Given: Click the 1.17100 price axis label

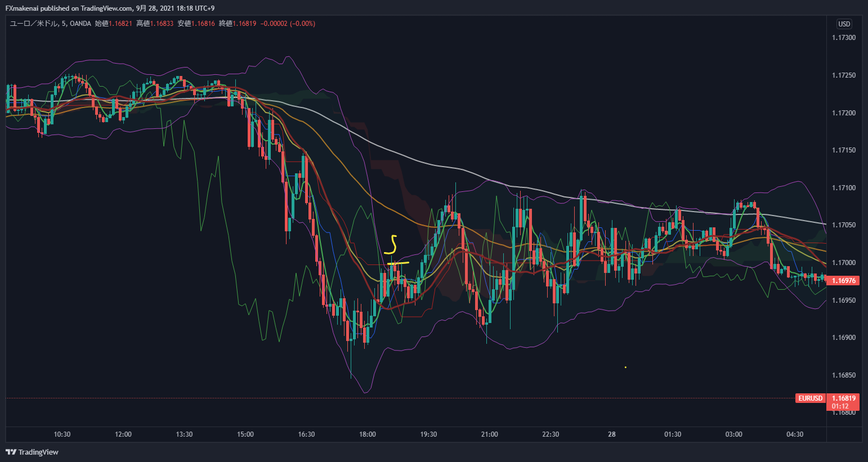Looking at the screenshot, I should [844, 188].
